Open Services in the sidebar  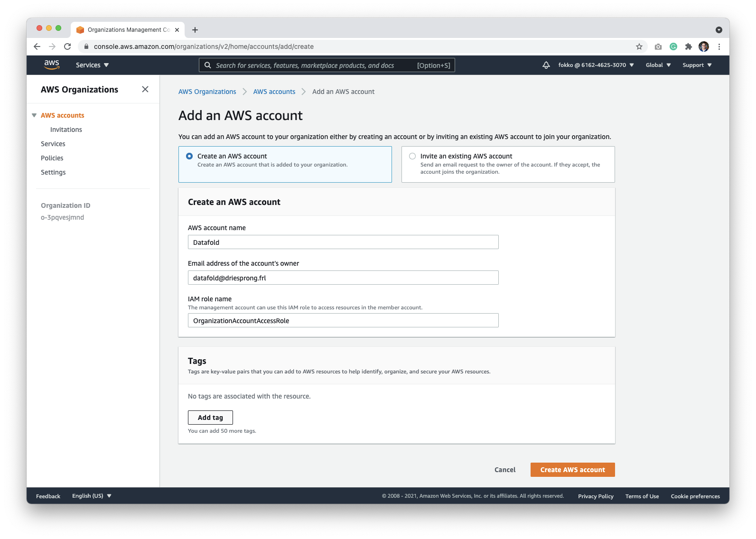[x=53, y=144]
